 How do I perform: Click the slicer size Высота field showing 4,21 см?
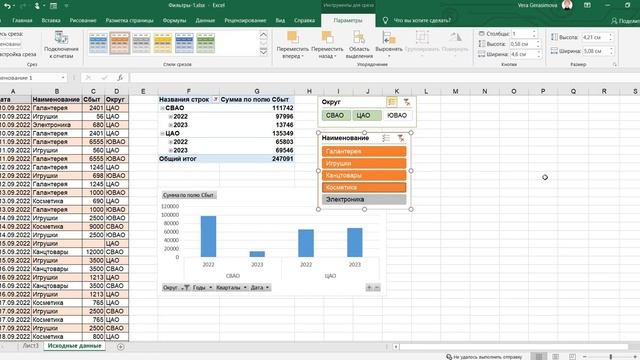click(595, 37)
